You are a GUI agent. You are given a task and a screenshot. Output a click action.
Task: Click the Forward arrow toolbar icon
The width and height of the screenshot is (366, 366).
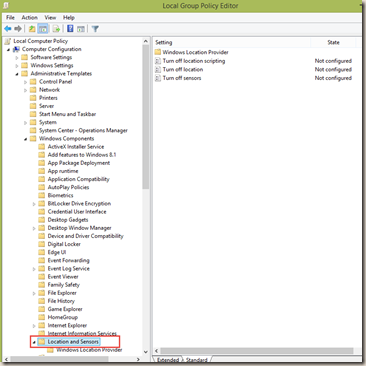pos(18,29)
